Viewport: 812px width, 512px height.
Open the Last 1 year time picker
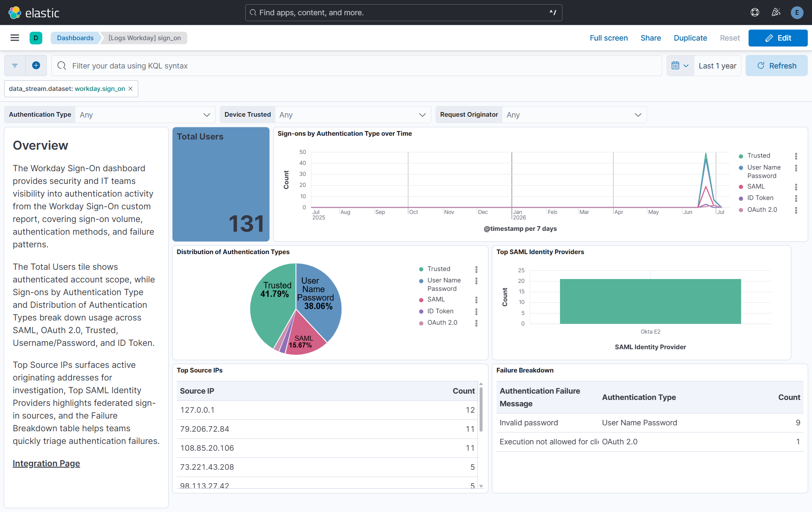coord(717,66)
